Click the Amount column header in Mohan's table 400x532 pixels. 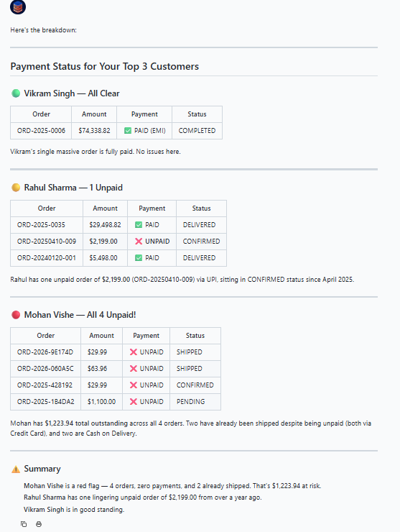(101, 336)
